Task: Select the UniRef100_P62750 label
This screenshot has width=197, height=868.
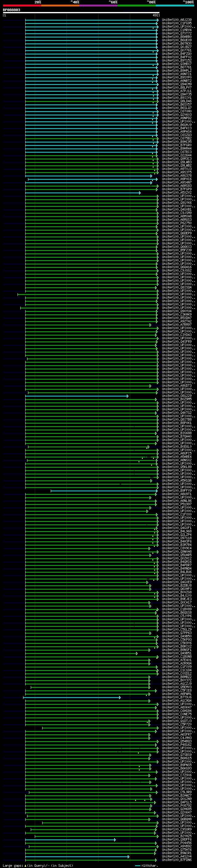Action: coord(177,223)
